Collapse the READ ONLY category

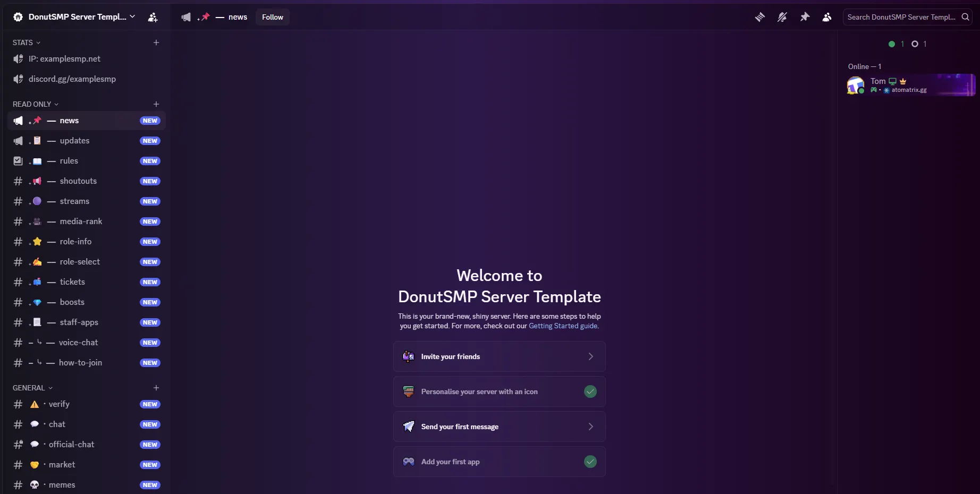click(36, 104)
